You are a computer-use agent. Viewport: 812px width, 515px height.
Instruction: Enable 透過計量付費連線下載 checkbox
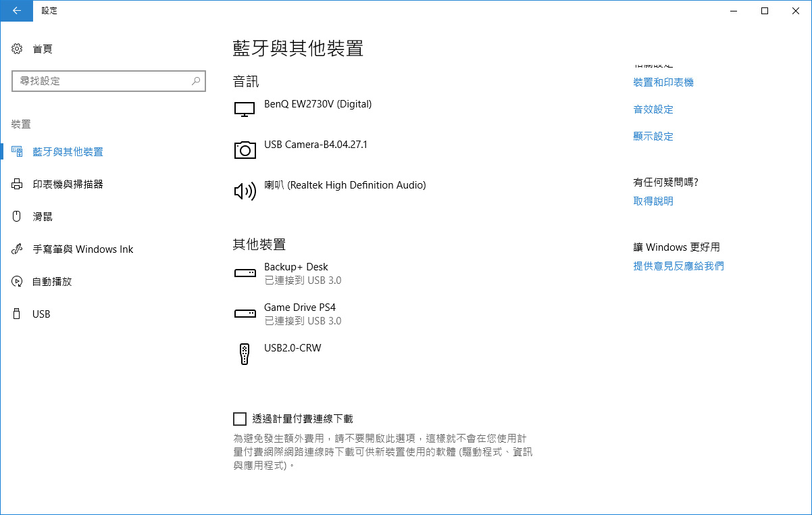pyautogui.click(x=239, y=419)
